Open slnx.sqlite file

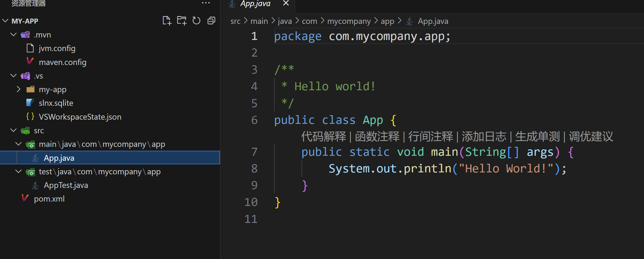point(56,103)
